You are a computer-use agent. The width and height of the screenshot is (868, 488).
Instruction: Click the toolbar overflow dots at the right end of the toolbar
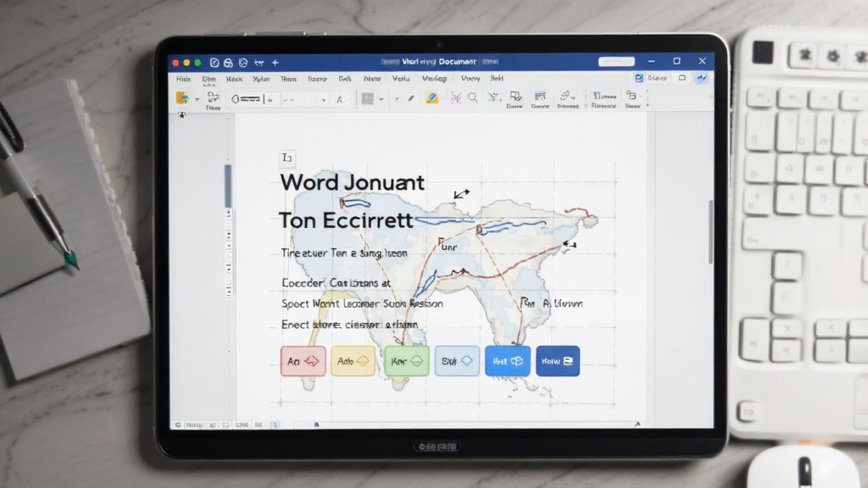pyautogui.click(x=647, y=98)
